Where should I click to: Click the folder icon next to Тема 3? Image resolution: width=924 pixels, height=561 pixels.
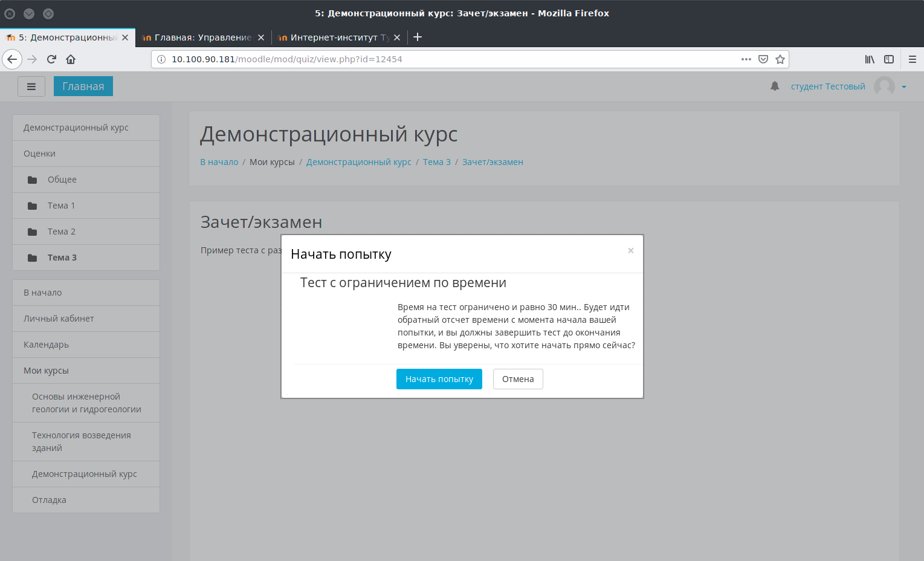[x=33, y=258]
